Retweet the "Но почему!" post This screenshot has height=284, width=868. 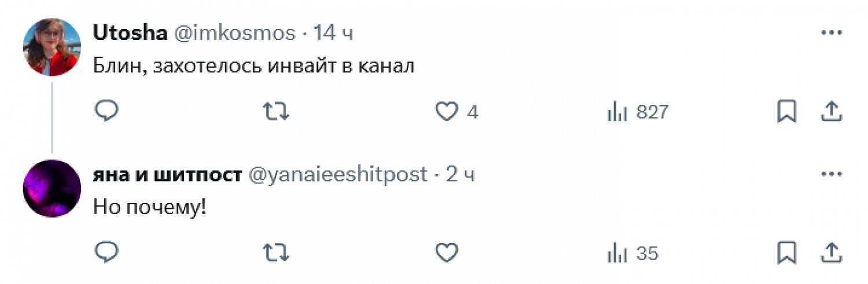tap(276, 253)
